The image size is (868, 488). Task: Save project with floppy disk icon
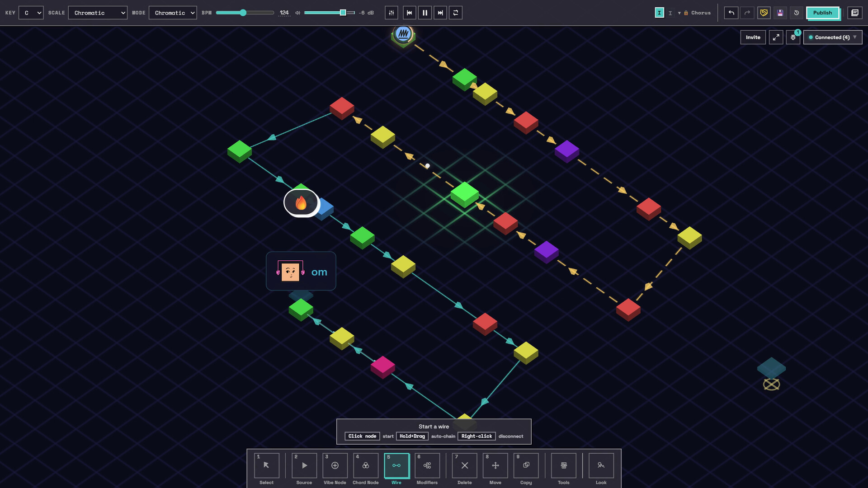780,13
